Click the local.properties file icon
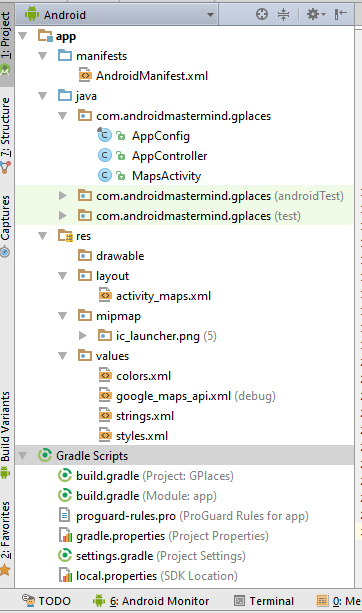362x613 pixels. tap(66, 575)
